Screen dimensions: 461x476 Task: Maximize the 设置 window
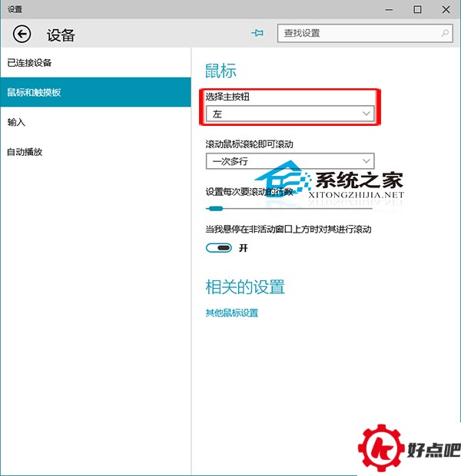417,10
